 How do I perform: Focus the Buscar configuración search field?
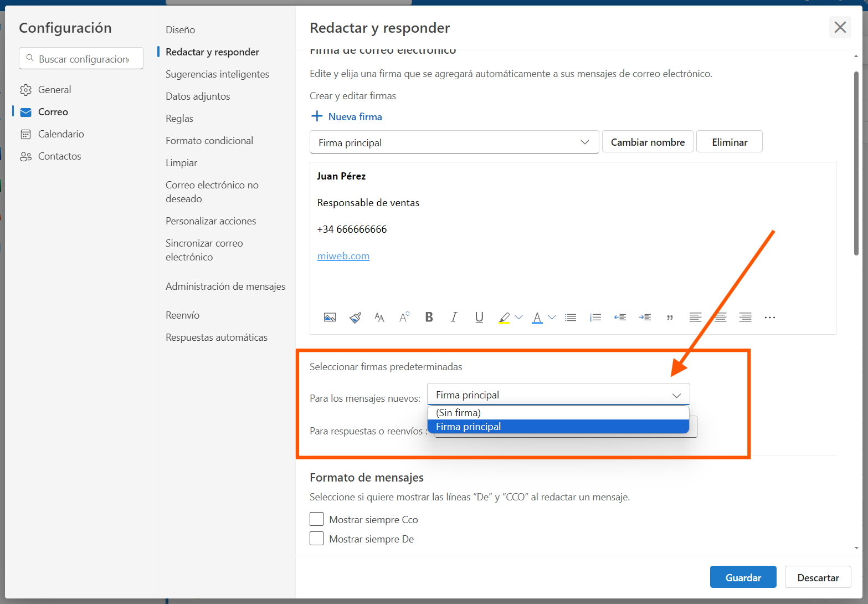[x=81, y=58]
